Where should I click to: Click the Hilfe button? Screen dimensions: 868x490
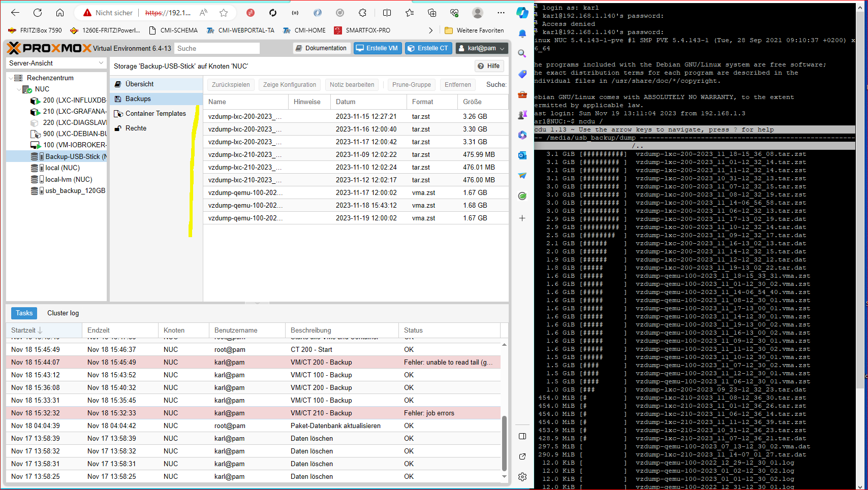[x=489, y=66]
